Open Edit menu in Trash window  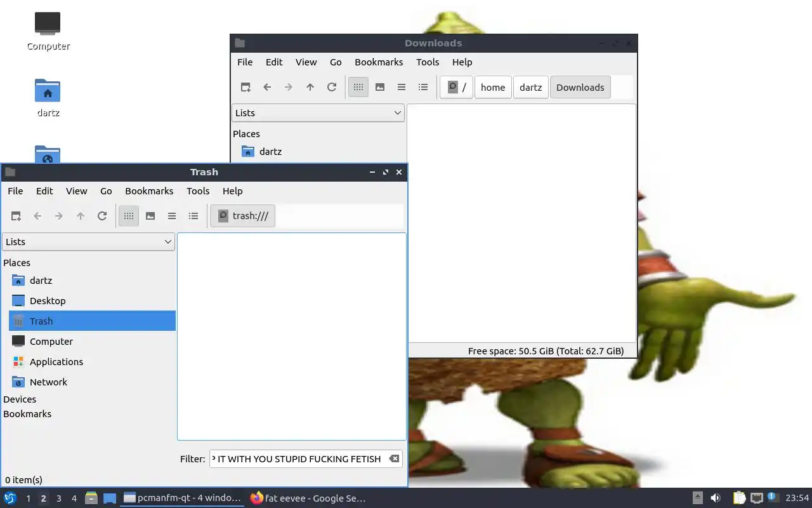pyautogui.click(x=44, y=191)
